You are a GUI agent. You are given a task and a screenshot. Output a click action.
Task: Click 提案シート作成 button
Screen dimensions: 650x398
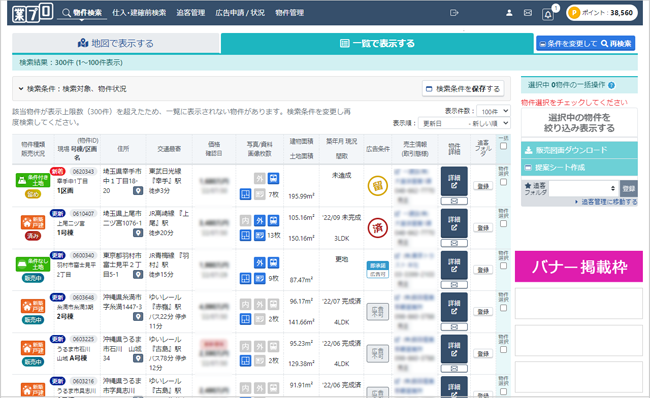point(579,167)
